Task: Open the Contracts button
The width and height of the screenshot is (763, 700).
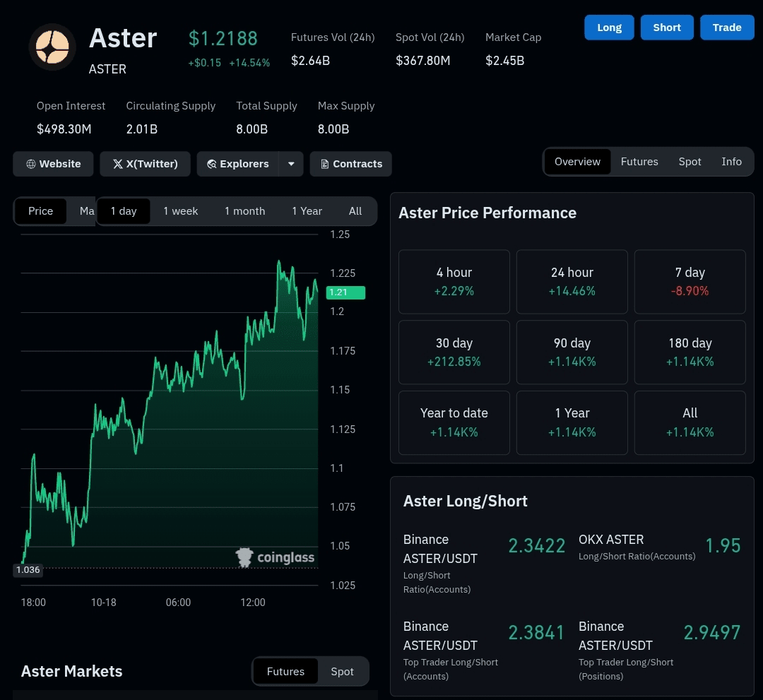Action: tap(351, 164)
